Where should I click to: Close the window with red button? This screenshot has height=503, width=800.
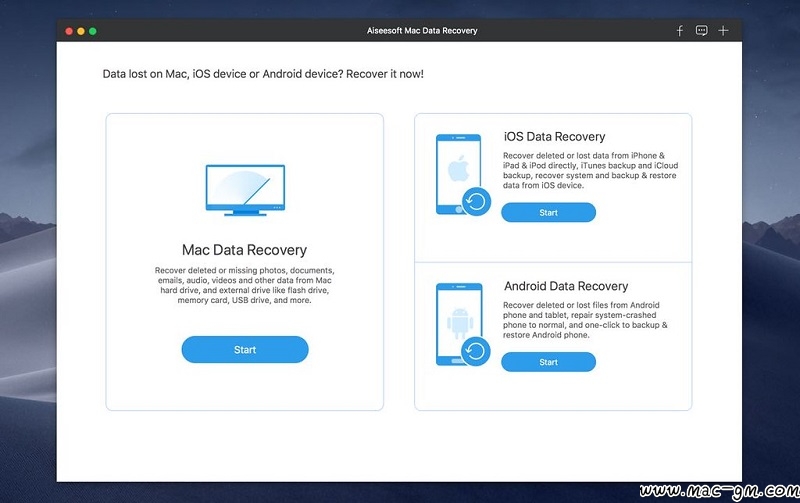(69, 31)
